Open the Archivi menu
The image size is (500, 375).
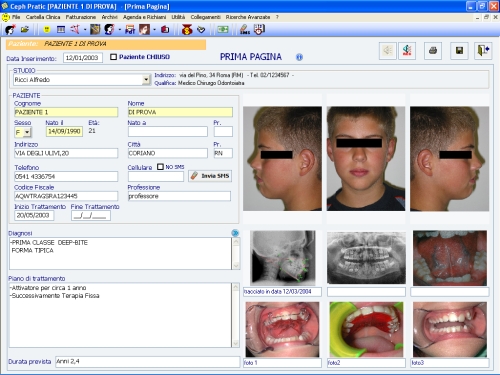(109, 17)
